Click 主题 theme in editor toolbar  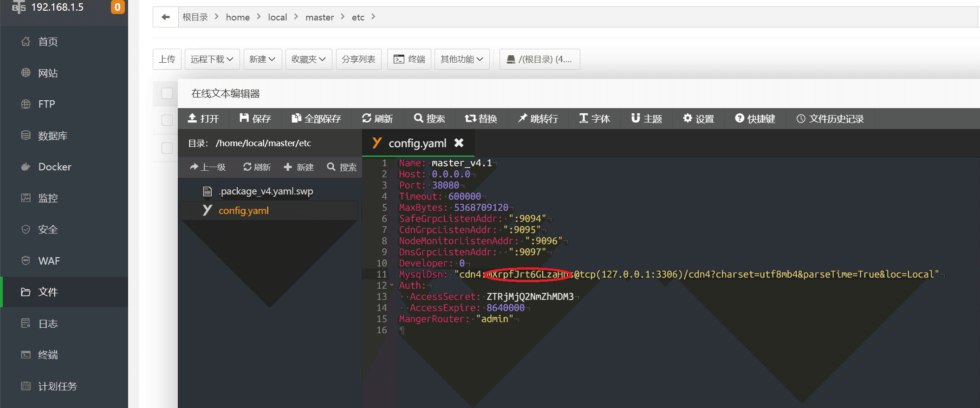(647, 119)
